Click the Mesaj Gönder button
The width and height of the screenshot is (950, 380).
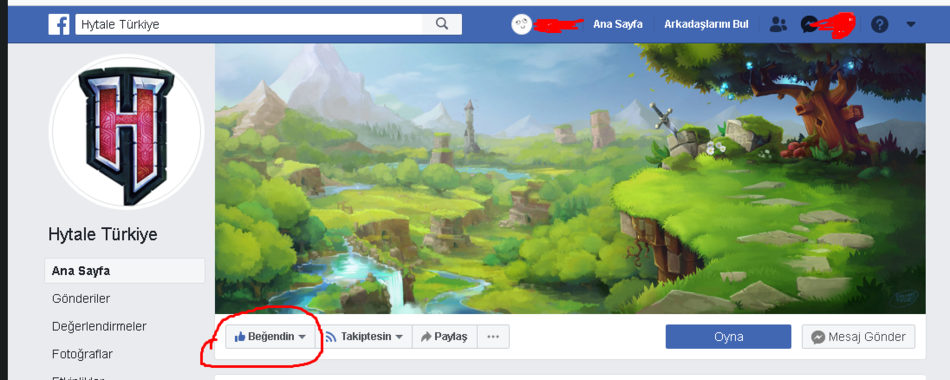coord(859,337)
